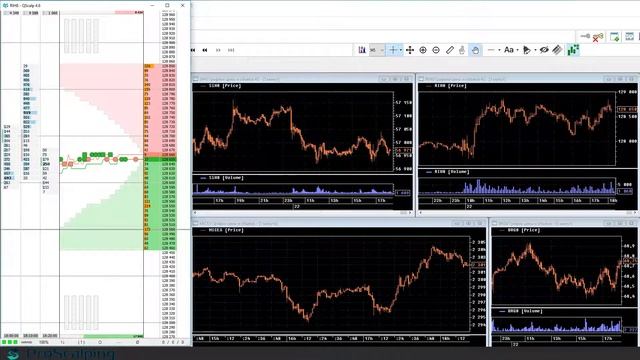The width and height of the screenshot is (640, 360).
Task: Click the MICEX [Price] legend label
Action: tap(226, 230)
